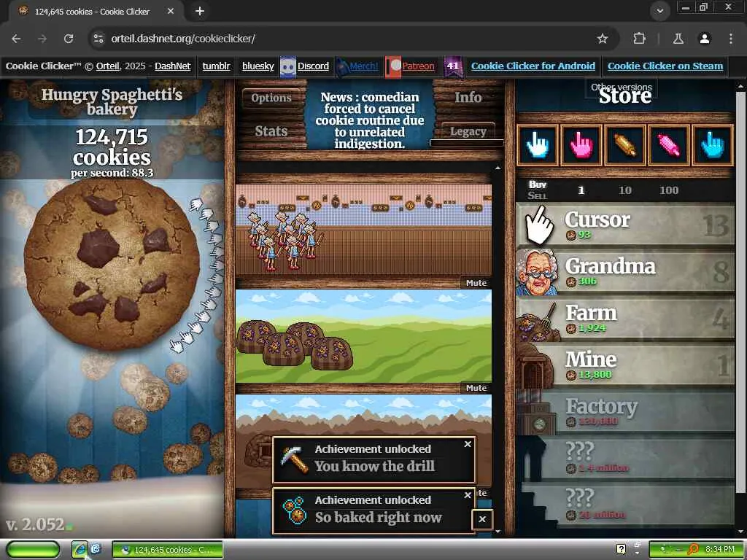This screenshot has width=747, height=560.
Task: Mute the farm building row
Action: pos(476,388)
